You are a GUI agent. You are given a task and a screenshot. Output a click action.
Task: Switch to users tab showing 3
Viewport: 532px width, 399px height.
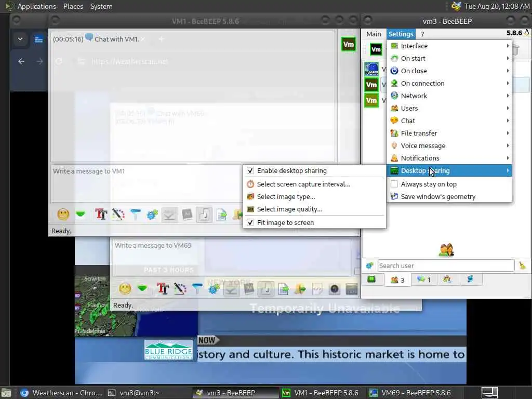397,280
